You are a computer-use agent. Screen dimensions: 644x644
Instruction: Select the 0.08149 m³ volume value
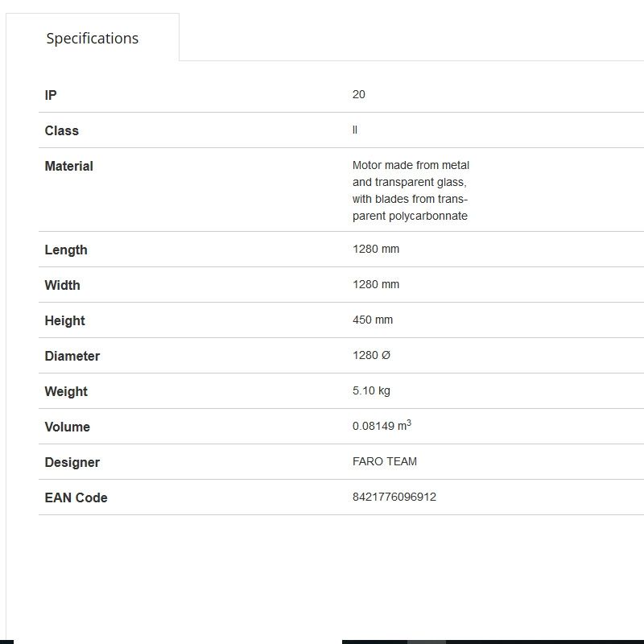(382, 426)
